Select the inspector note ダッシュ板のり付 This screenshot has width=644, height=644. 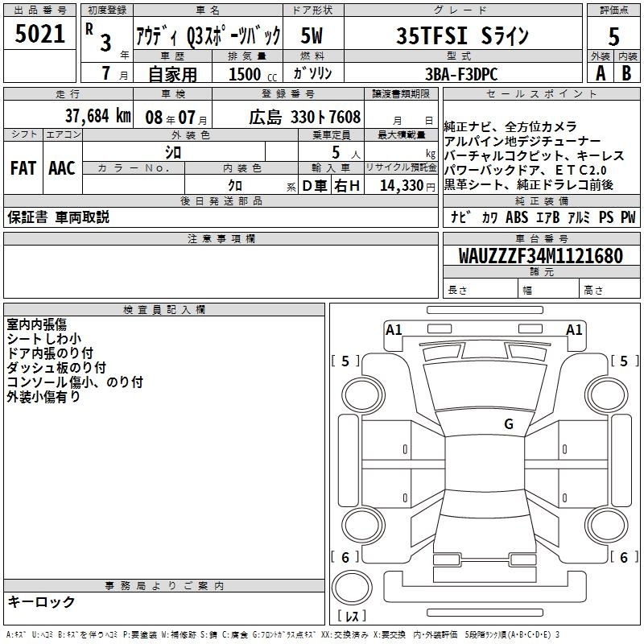click(56, 368)
